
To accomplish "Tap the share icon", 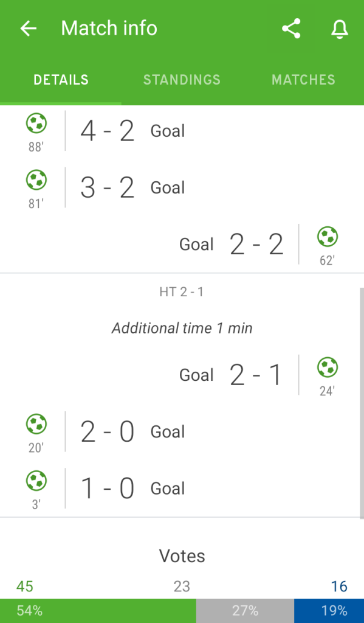I will click(291, 29).
